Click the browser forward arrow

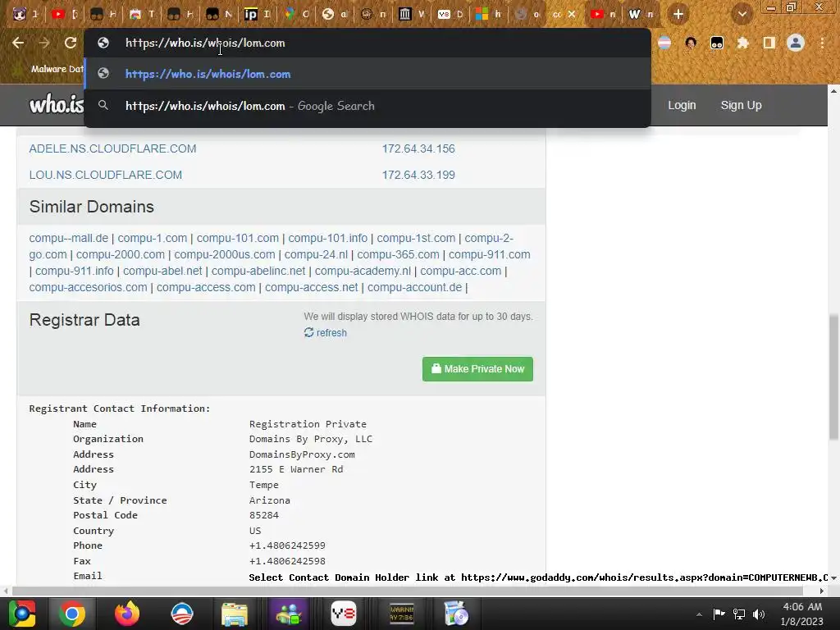(x=44, y=43)
